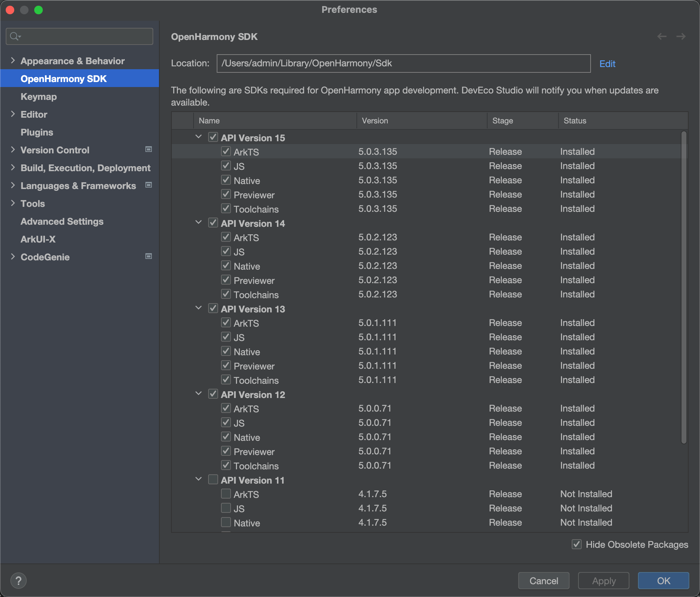Check the API Version 11 checkbox

[213, 480]
